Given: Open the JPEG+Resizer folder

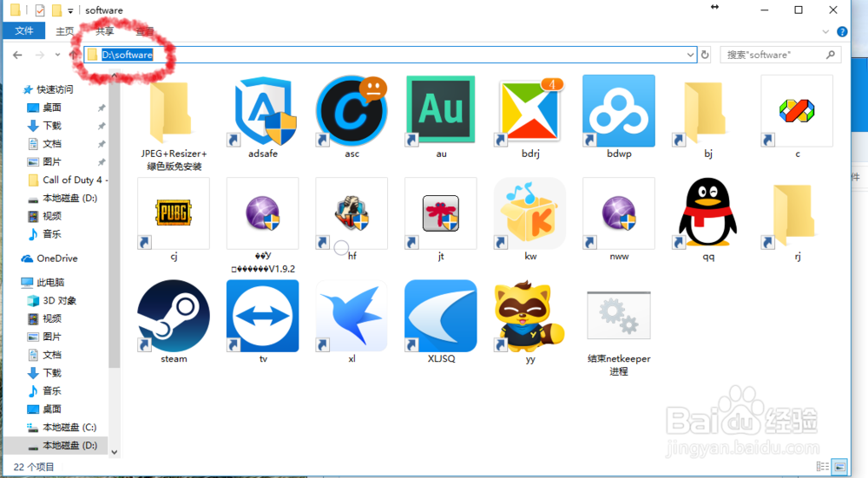Looking at the screenshot, I should coord(170,114).
